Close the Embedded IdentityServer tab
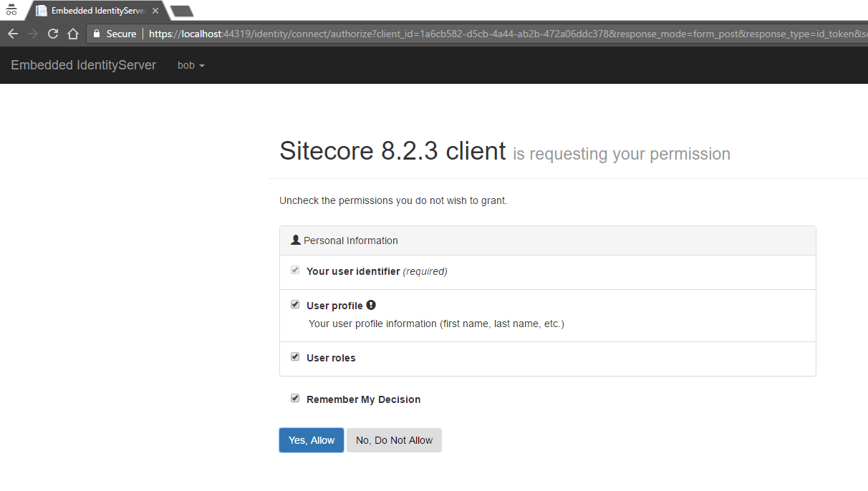868x491 pixels. tap(155, 11)
